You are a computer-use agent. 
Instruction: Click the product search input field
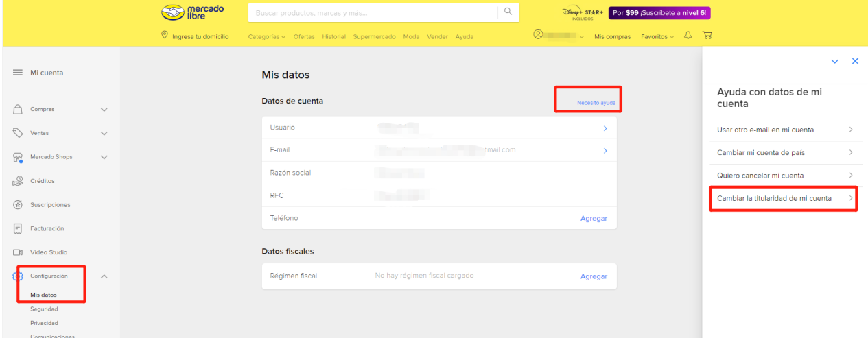(373, 12)
